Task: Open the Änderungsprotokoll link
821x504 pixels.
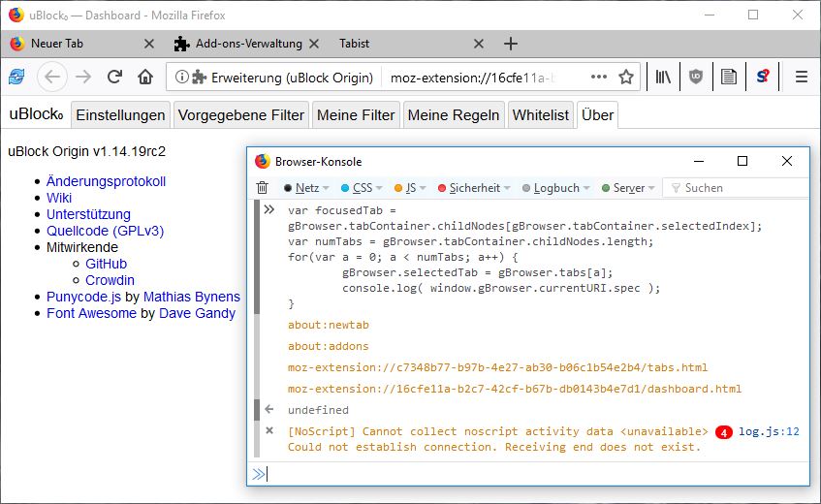Action: click(x=106, y=181)
